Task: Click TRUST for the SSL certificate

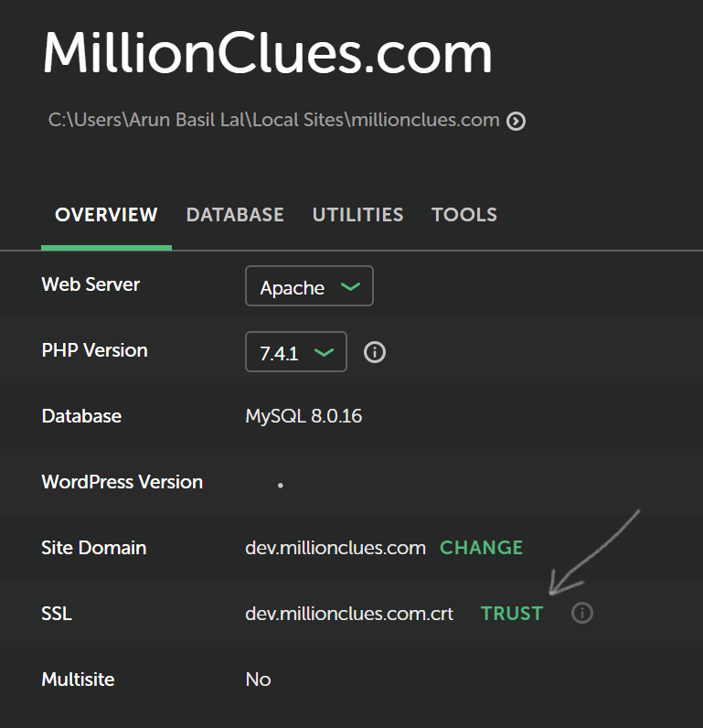Action: [512, 614]
